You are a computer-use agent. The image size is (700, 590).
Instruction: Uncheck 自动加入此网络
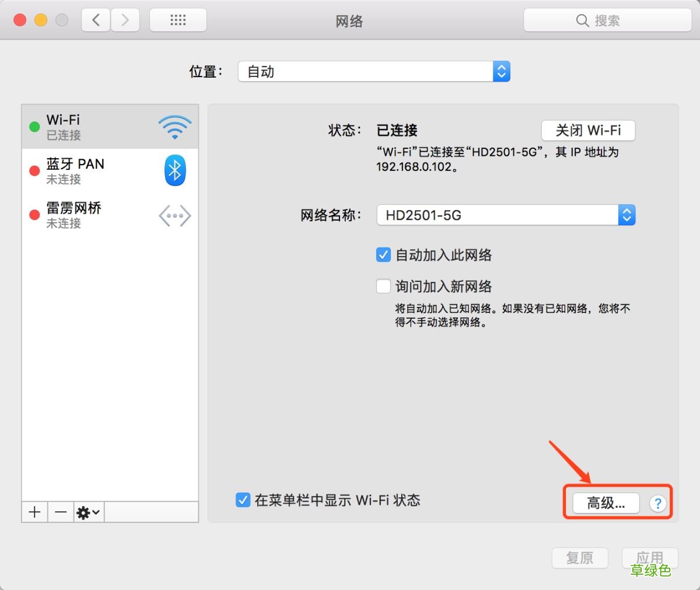[383, 254]
